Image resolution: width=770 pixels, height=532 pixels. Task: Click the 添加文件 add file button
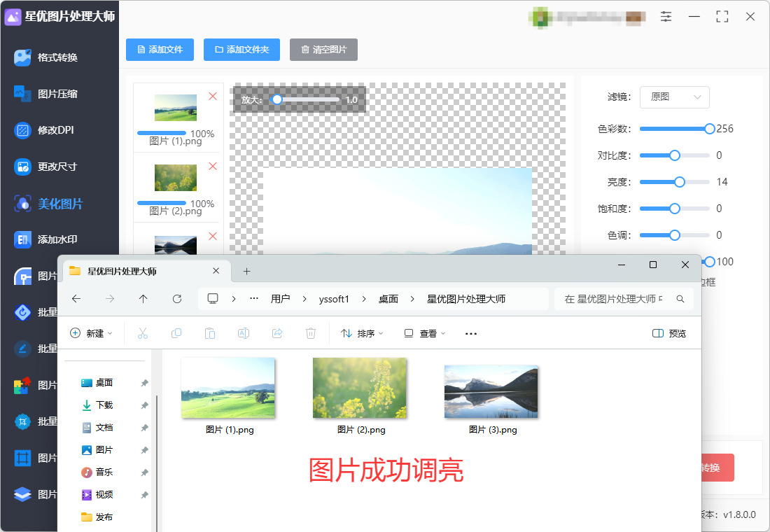tap(160, 50)
